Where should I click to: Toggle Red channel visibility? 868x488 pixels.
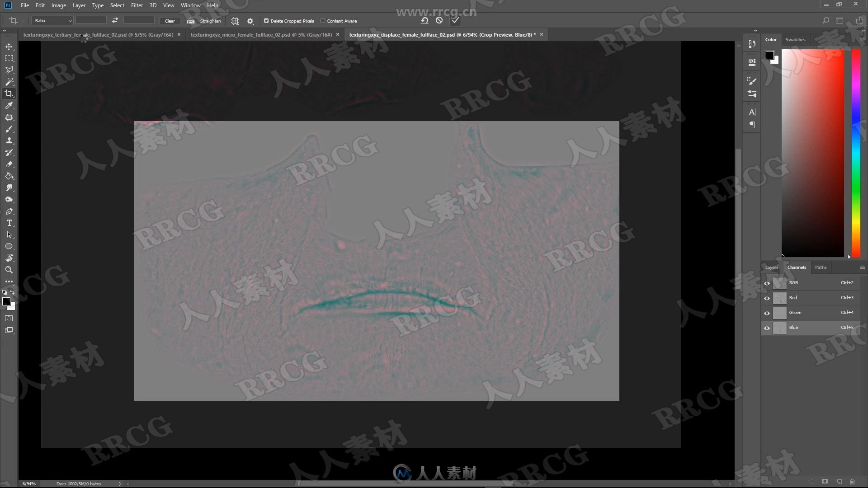767,297
